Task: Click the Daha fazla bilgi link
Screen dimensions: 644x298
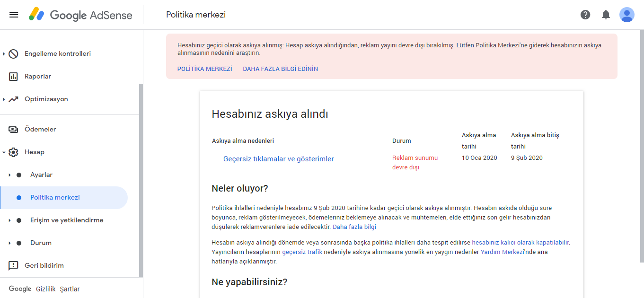Action: 354,227
